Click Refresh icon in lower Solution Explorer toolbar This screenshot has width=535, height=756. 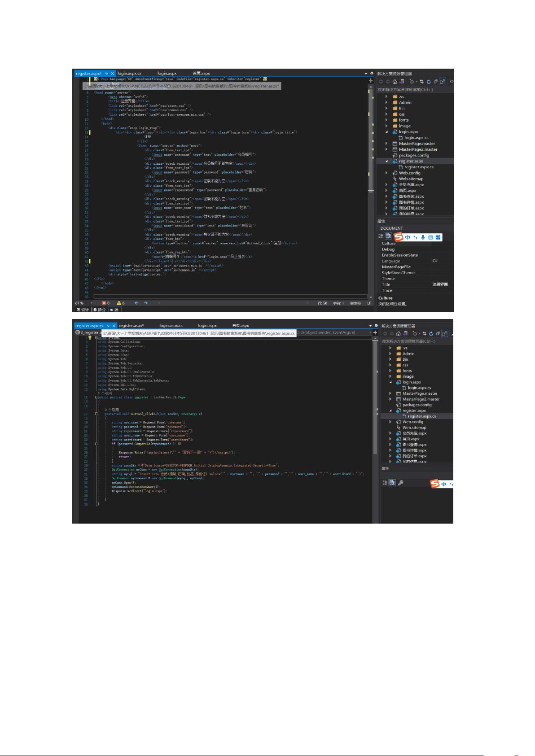(x=431, y=333)
